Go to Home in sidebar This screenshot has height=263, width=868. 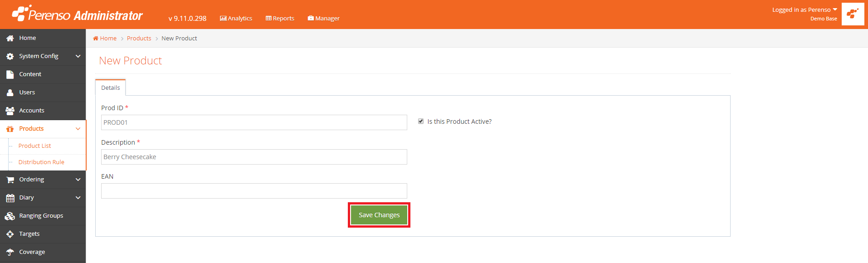pos(43,38)
